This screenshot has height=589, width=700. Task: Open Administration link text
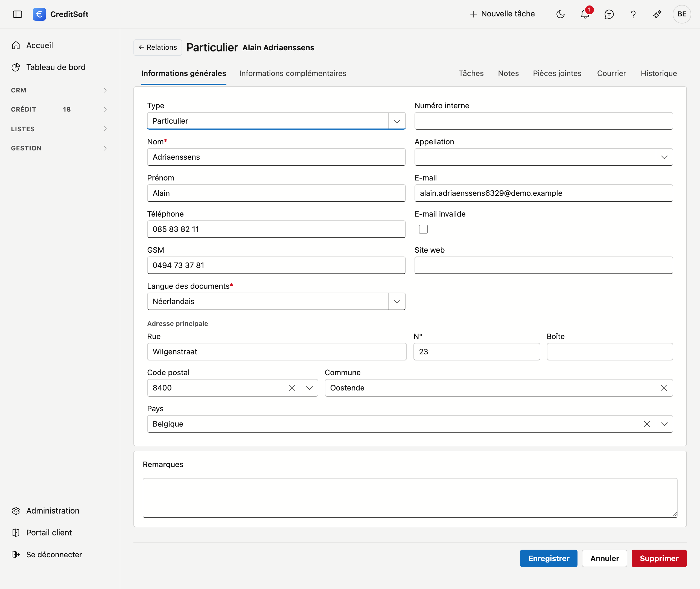[53, 511]
